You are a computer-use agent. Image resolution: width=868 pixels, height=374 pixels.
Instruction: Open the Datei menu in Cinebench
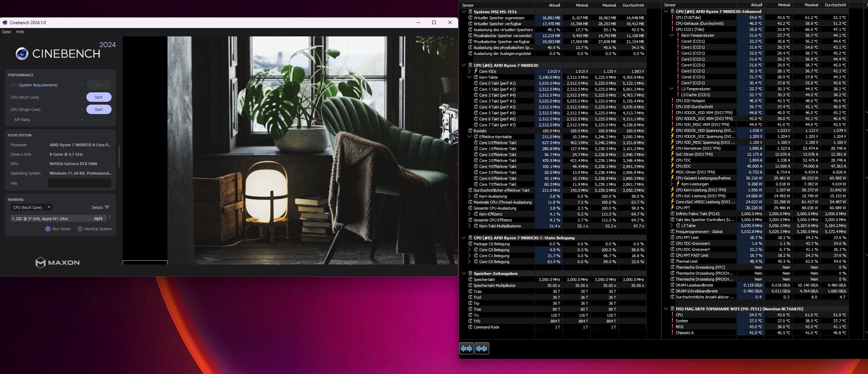(x=6, y=32)
